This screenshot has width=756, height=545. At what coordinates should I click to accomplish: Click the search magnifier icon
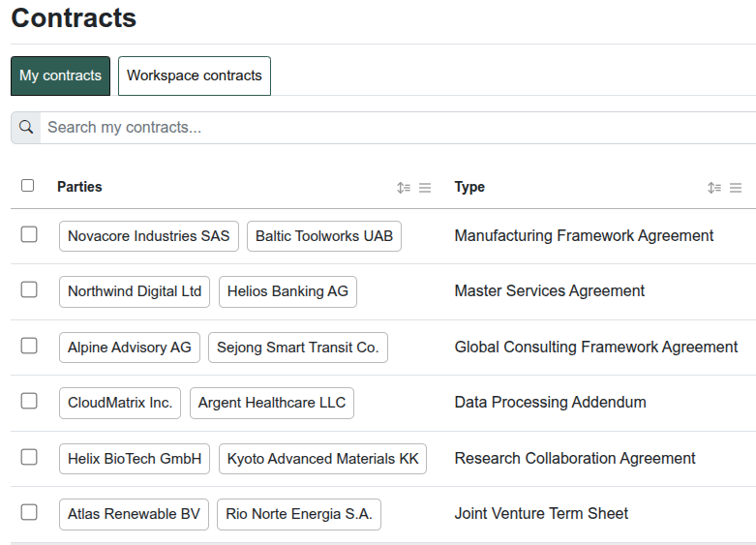pyautogui.click(x=26, y=128)
